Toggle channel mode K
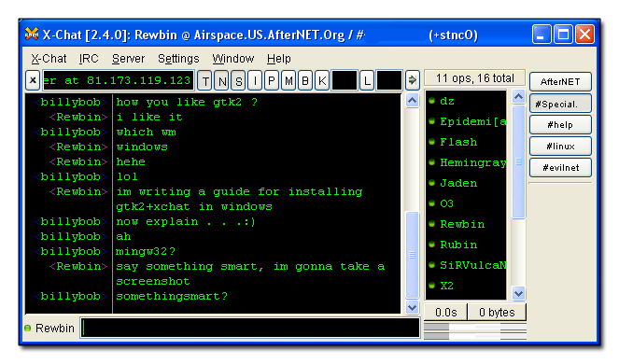Viewport: 619px width, 364px height. [322, 81]
